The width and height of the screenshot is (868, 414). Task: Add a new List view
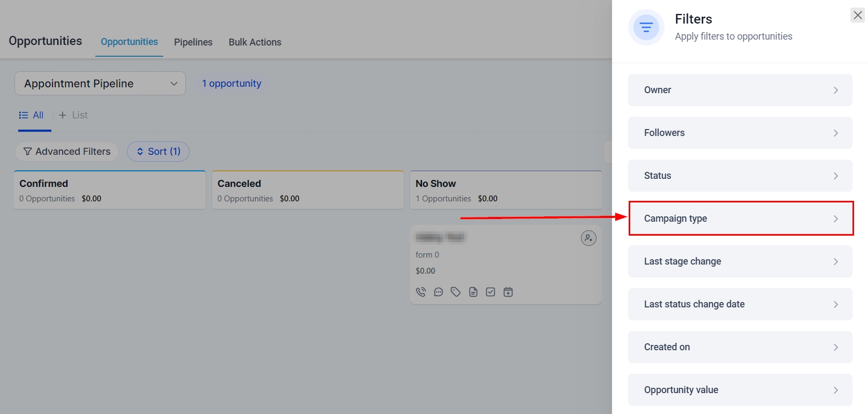point(73,115)
